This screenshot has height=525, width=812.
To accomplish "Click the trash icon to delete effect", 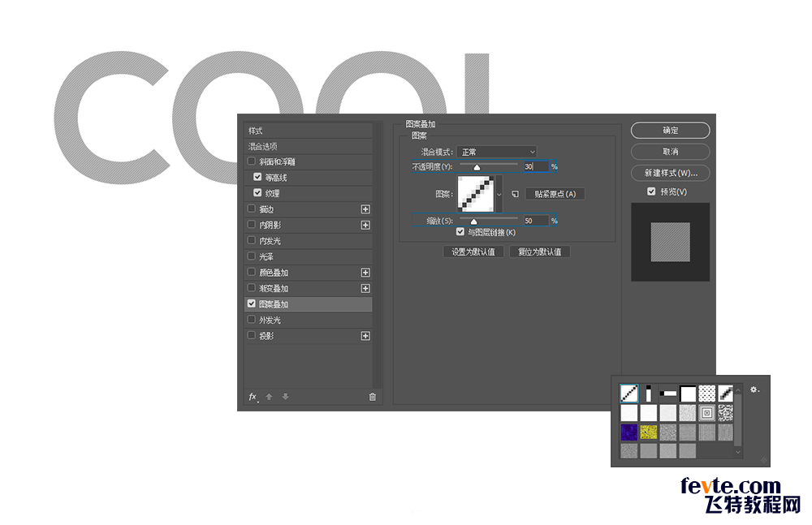I will click(373, 397).
